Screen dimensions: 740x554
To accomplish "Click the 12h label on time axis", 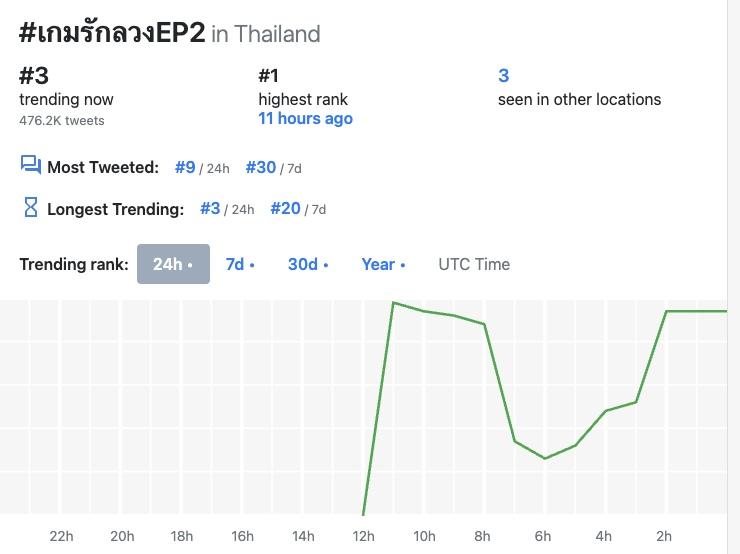I will 363,536.
